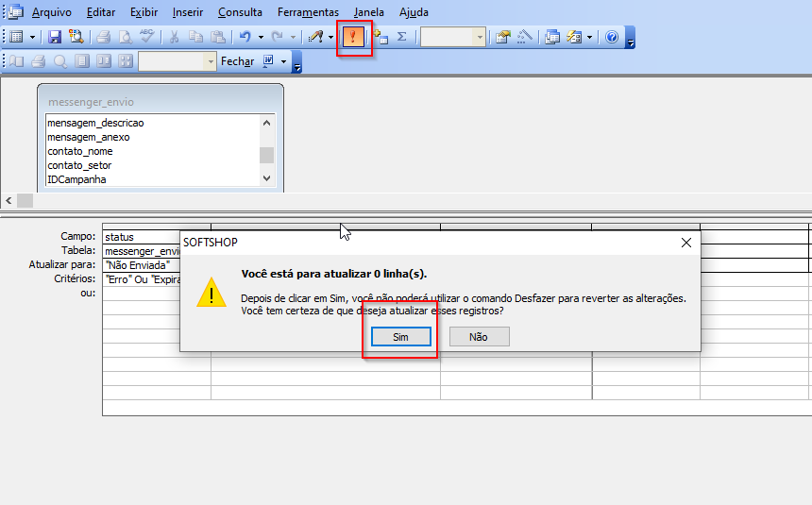Expand the View button dropdown arrow
Screen dimensions: 812x505
click(x=32, y=37)
